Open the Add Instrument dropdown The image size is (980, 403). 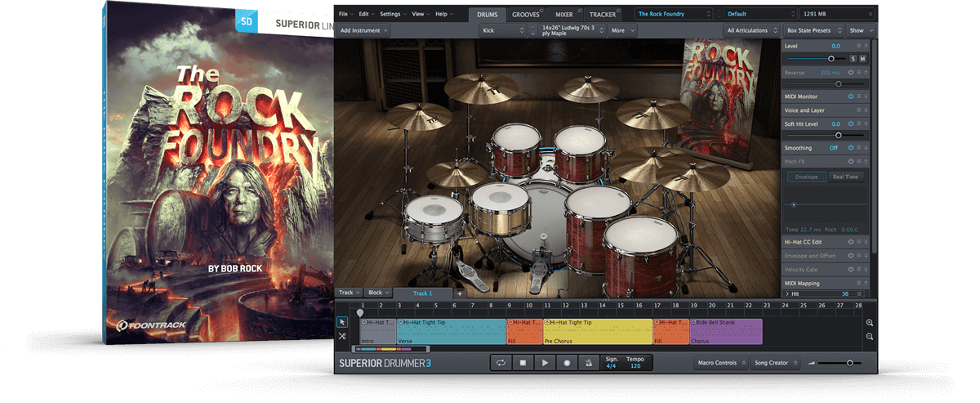point(364,30)
